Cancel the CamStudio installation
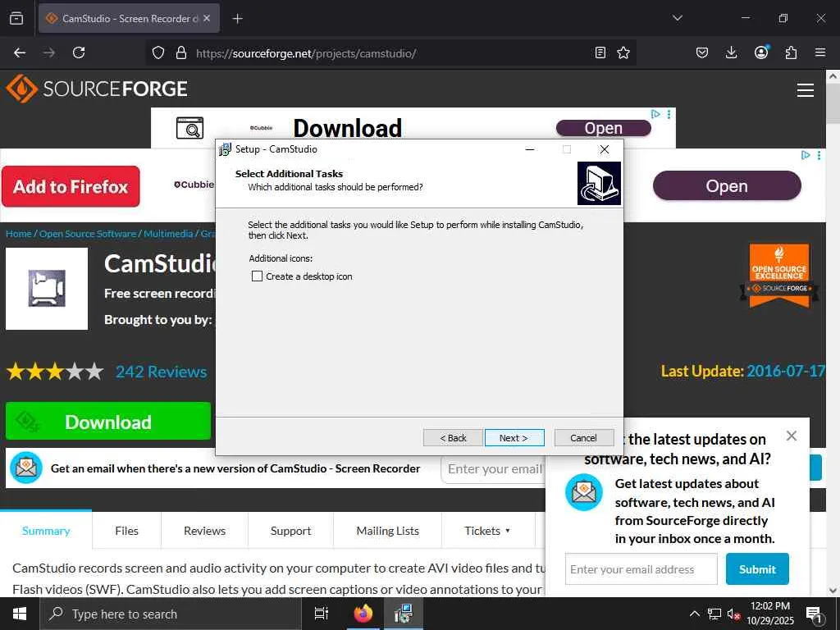The width and height of the screenshot is (840, 630). point(583,438)
